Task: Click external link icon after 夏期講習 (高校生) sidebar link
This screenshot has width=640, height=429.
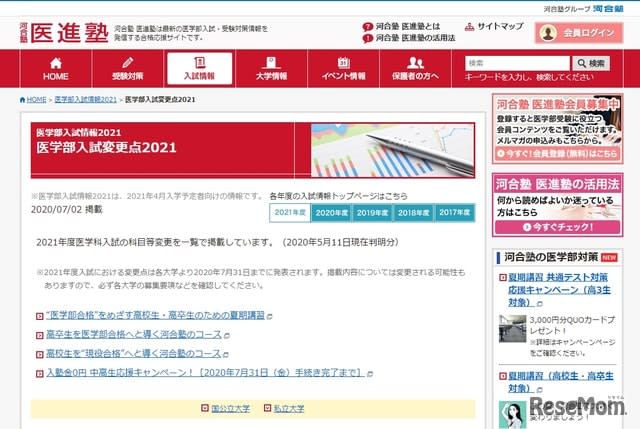Action: pyautogui.click(x=540, y=390)
